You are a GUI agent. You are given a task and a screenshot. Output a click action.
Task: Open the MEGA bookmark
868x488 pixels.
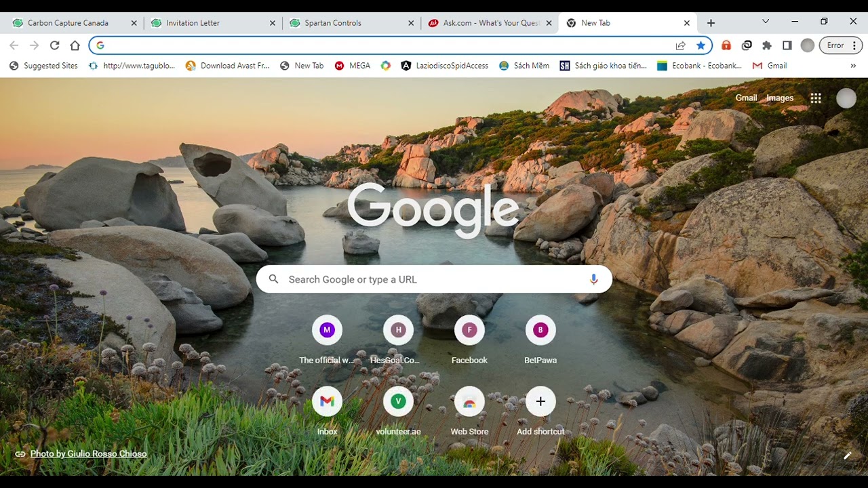click(353, 66)
